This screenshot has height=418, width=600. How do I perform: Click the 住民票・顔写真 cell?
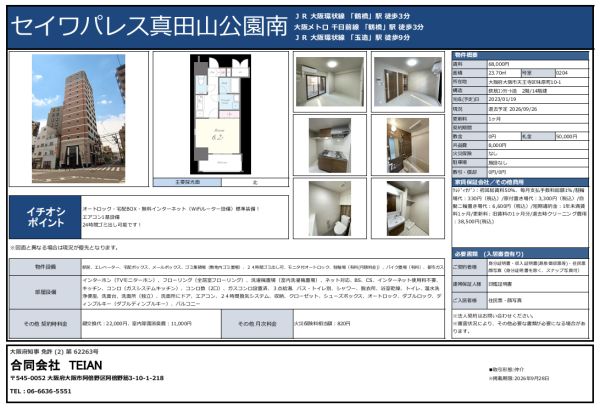click(538, 300)
